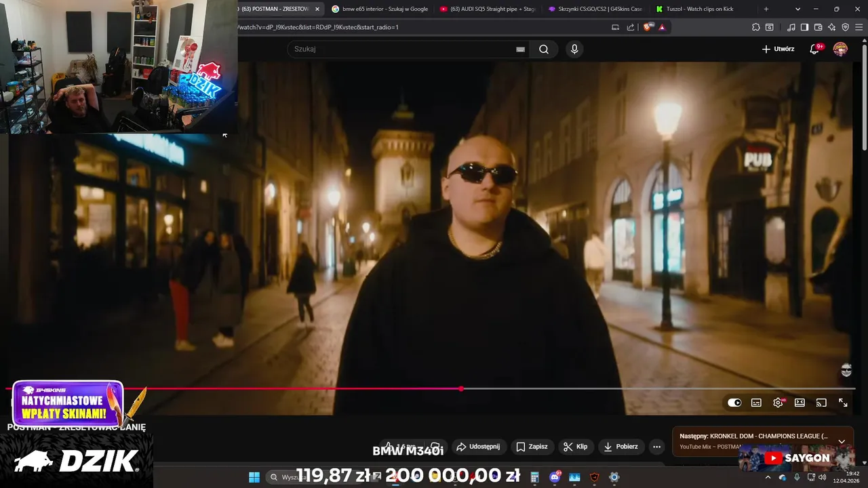Turn on subtitles/closed captions
The height and width of the screenshot is (488, 868).
(x=756, y=403)
